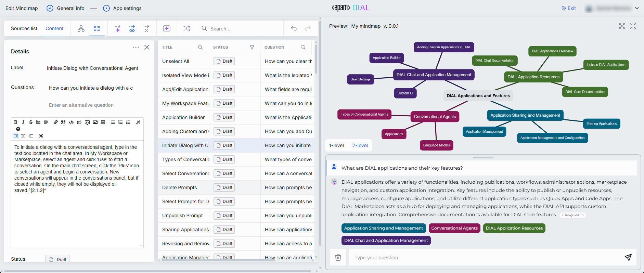Open editor help question-mark icon
The width and height of the screenshot is (644, 273).
point(18,129)
